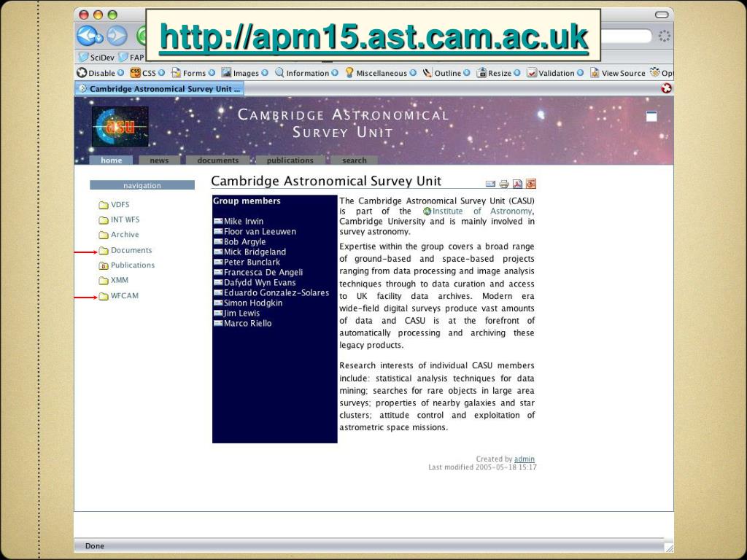The width and height of the screenshot is (747, 560).
Task: Click the mail icon beside Simon Hodgkin
Action: coord(218,303)
